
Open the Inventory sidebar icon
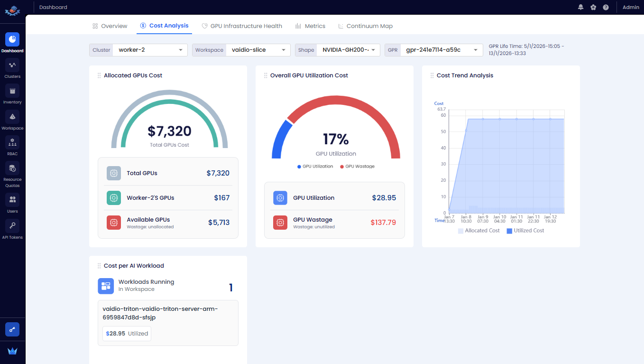click(x=12, y=91)
